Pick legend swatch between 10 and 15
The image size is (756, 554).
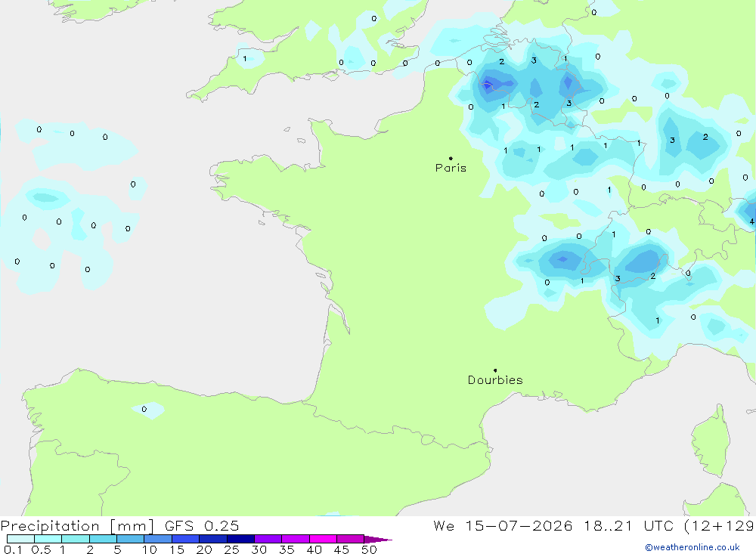(x=158, y=539)
